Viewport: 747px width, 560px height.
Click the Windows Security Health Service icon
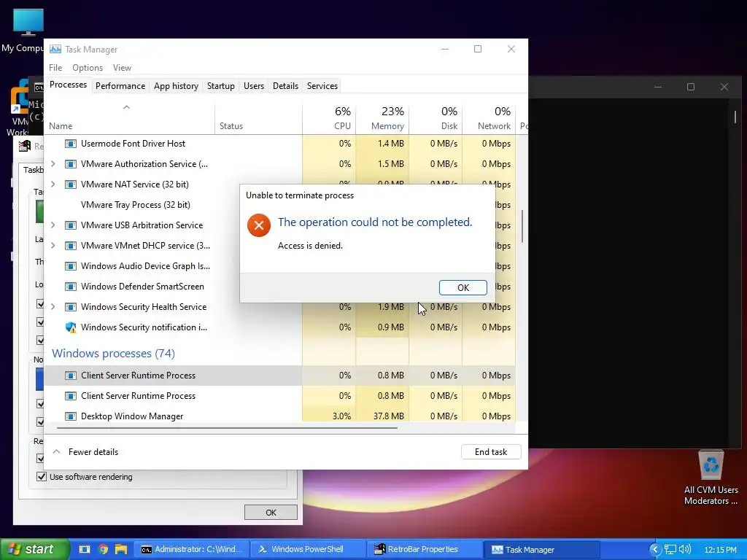click(x=71, y=307)
